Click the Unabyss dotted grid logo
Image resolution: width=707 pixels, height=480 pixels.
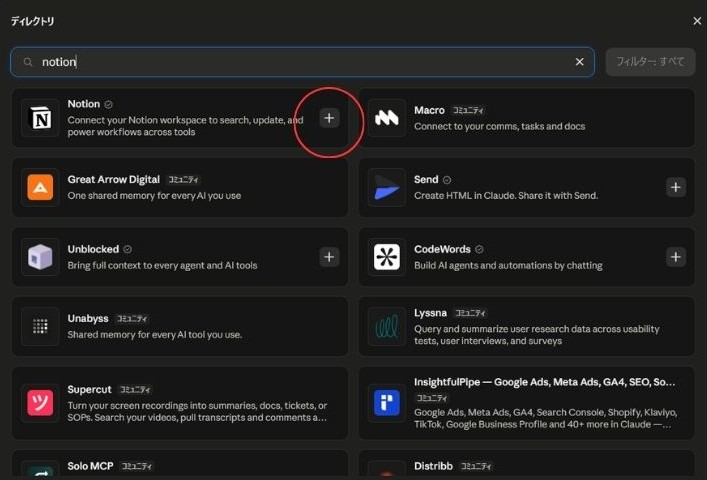[40, 326]
